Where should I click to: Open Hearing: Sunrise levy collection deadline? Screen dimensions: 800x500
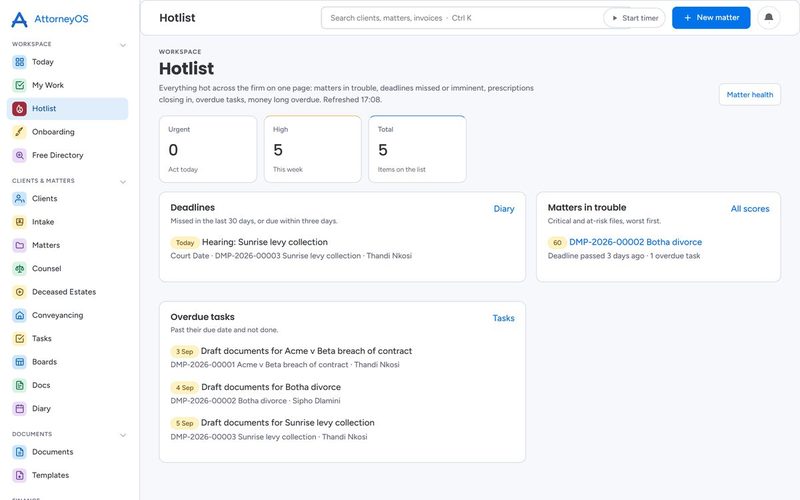(265, 242)
